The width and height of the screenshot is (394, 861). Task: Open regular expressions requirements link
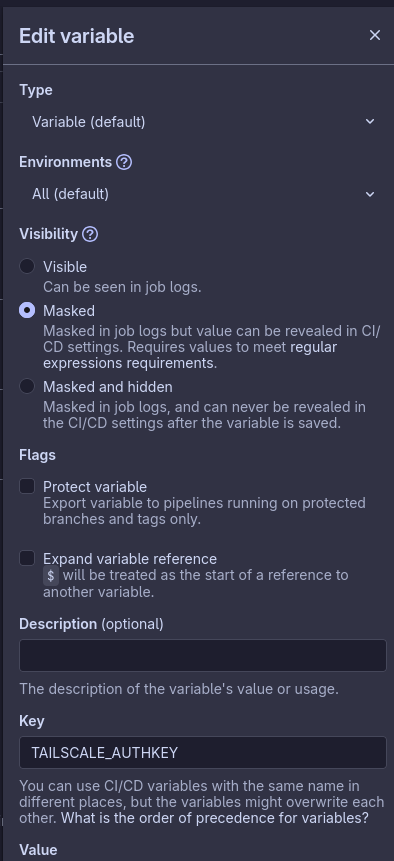(x=190, y=355)
